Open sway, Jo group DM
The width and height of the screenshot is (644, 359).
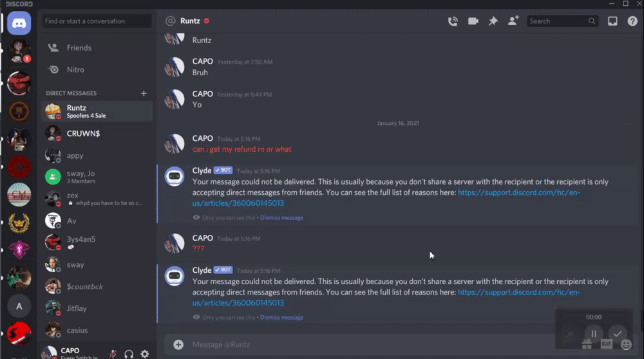(97, 177)
